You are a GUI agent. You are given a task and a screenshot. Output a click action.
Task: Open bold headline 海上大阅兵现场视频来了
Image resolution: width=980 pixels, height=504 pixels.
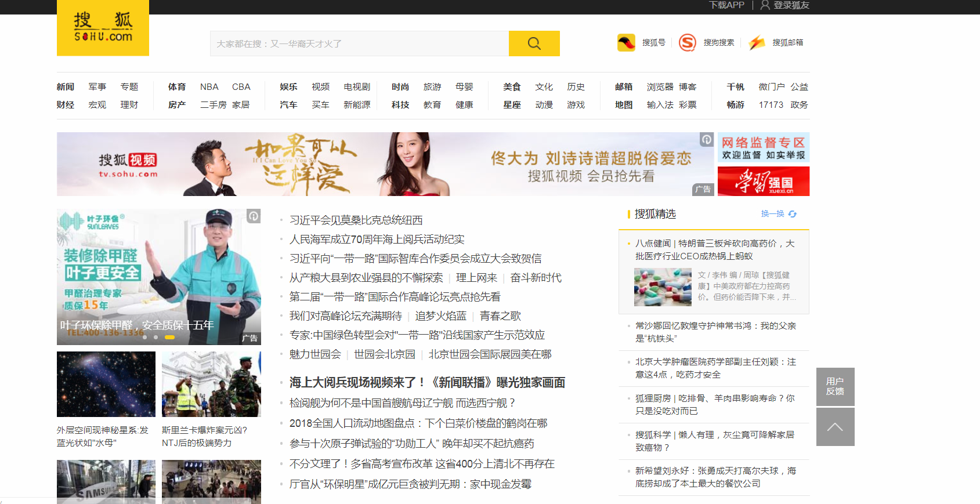[427, 383]
